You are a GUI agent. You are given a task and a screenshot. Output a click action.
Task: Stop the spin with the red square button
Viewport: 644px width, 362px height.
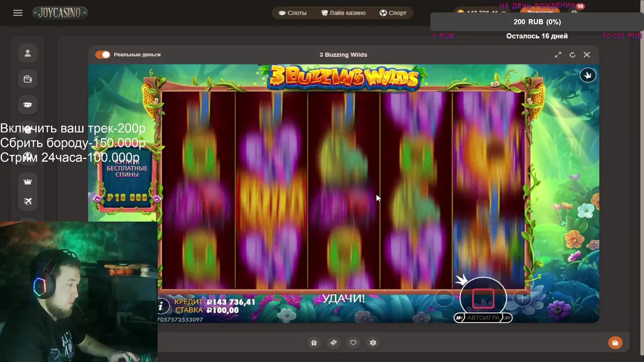pyautogui.click(x=483, y=298)
